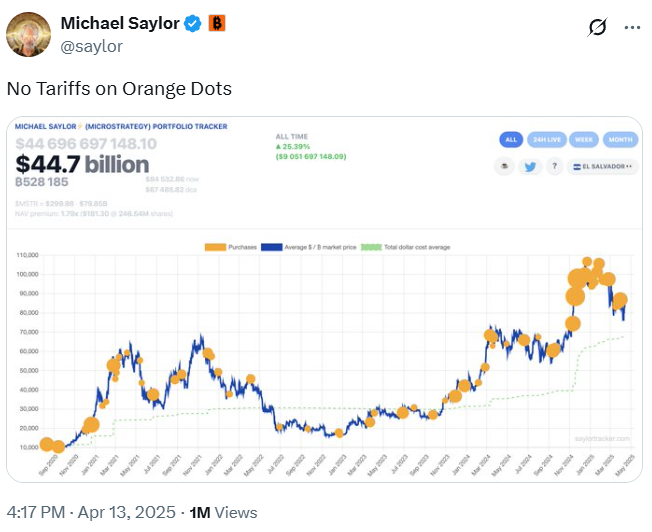
Task: Click the blue verified checkmark badge
Action: 193,23
